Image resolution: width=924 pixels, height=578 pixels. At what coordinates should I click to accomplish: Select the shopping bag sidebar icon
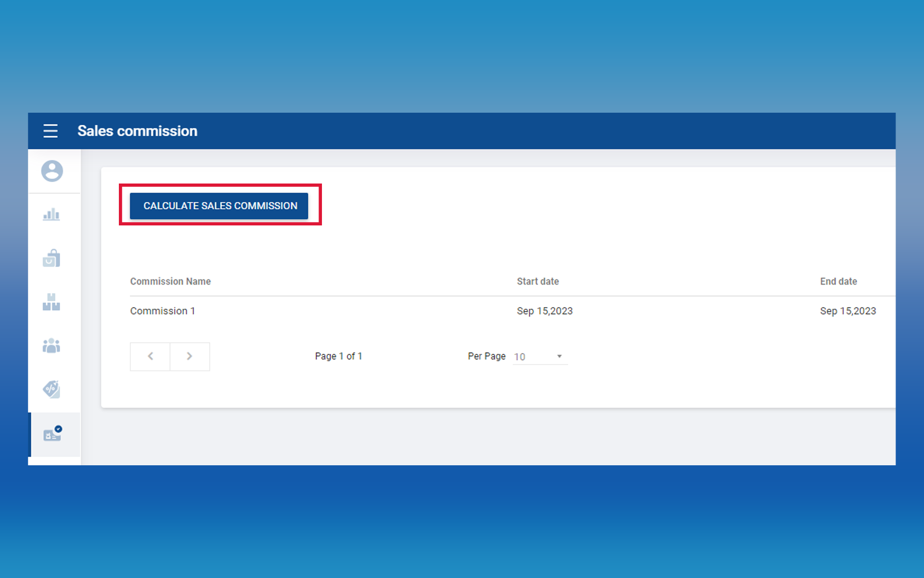(x=51, y=258)
